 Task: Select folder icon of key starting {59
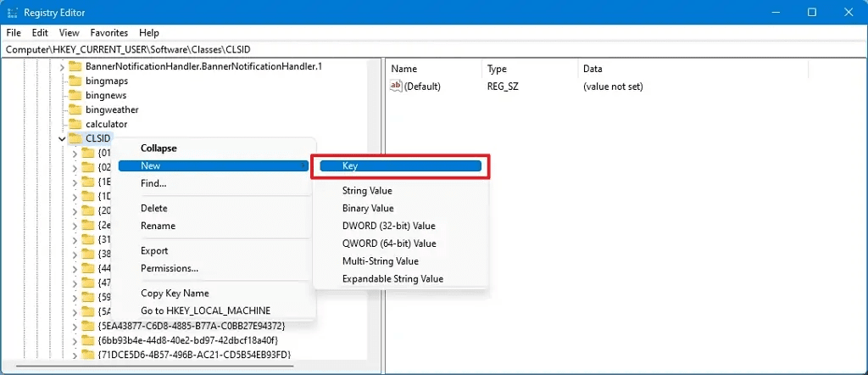pos(87,297)
